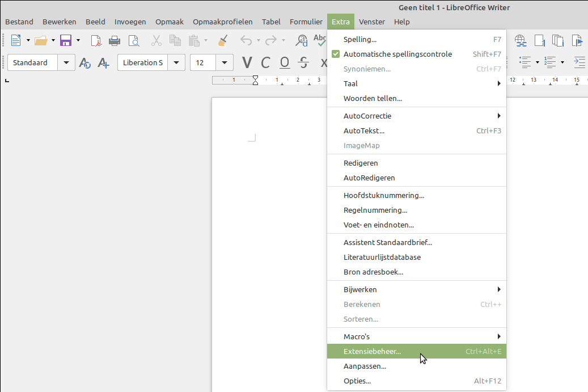Expand the font size dropdown
The height and width of the screenshot is (392, 588).
coord(225,62)
